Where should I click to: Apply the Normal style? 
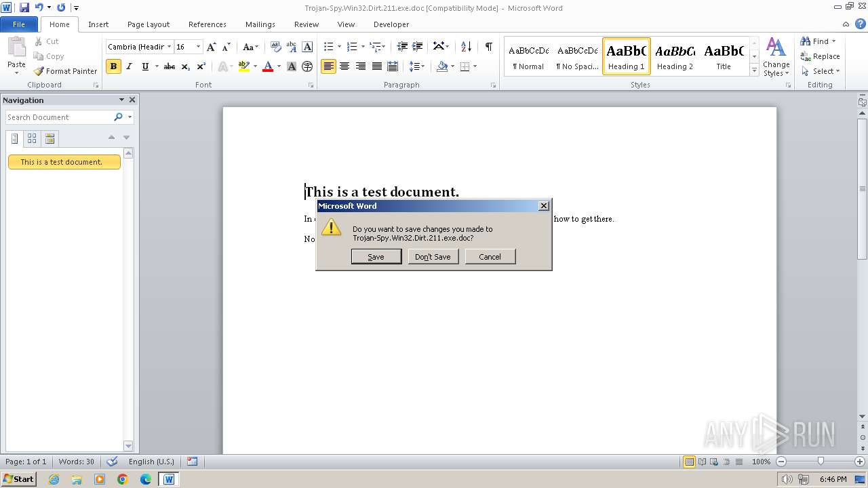point(528,56)
